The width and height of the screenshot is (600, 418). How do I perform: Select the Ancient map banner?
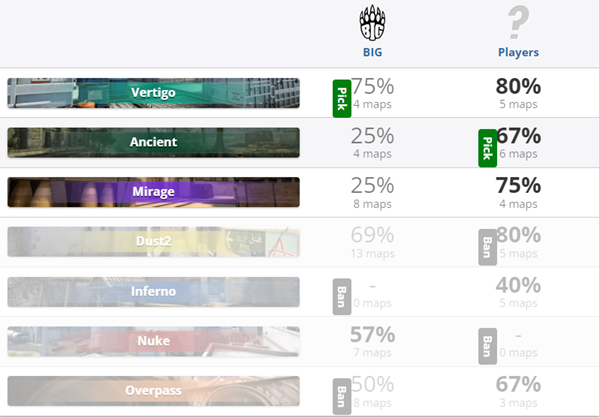pyautogui.click(x=153, y=142)
